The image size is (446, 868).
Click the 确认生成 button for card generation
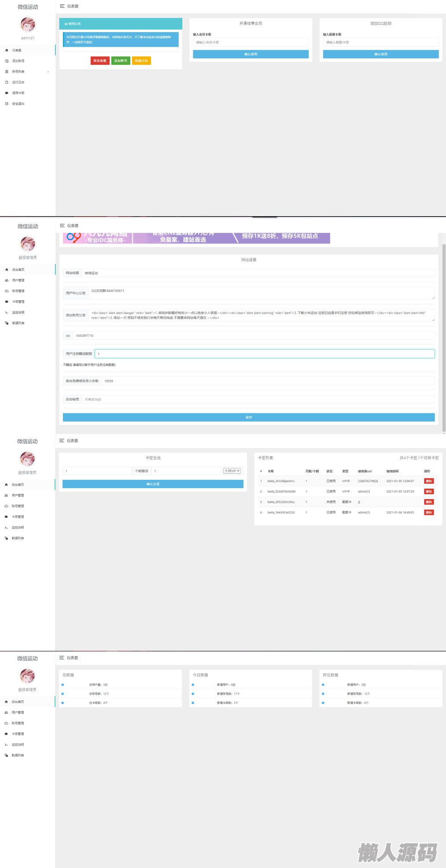(x=153, y=484)
